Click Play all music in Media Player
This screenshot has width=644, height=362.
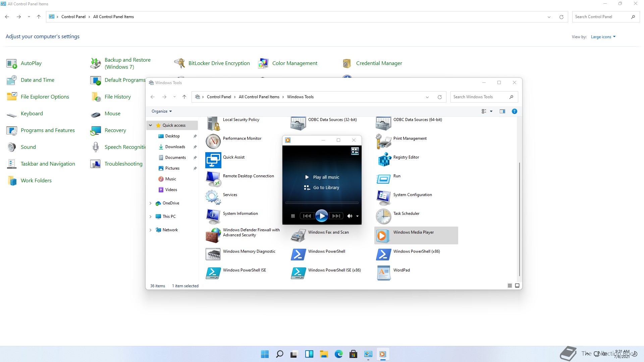click(322, 177)
